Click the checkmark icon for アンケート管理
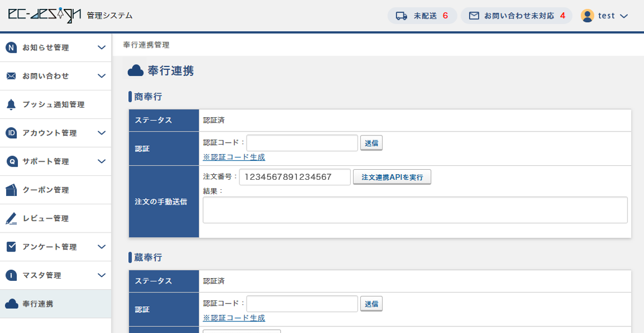This screenshot has height=333, width=644. pyautogui.click(x=11, y=247)
